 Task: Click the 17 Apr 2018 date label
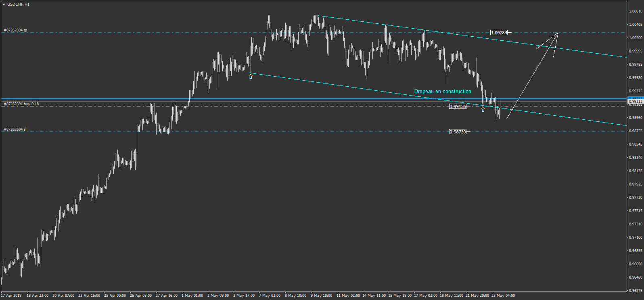click(12, 296)
